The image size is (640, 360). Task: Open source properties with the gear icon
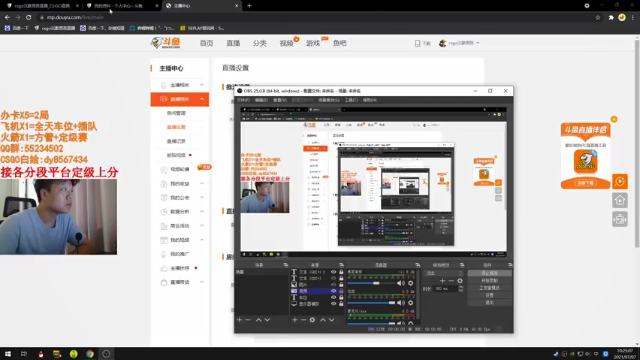coord(312,320)
